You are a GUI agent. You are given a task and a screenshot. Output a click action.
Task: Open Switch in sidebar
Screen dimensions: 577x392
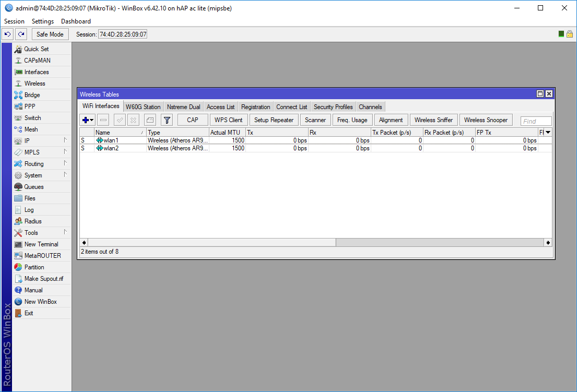[x=42, y=117]
